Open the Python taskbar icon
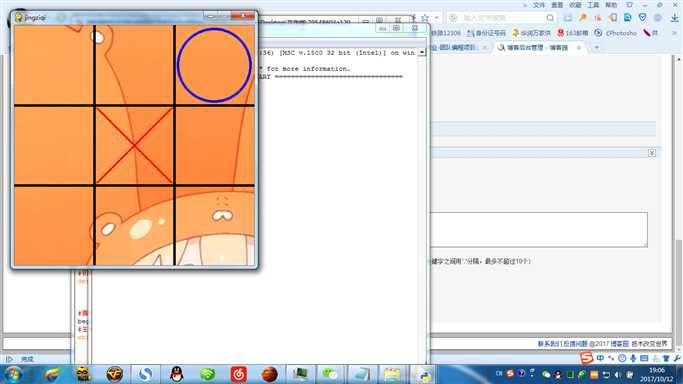Image resolution: width=683 pixels, height=384 pixels. tap(423, 374)
